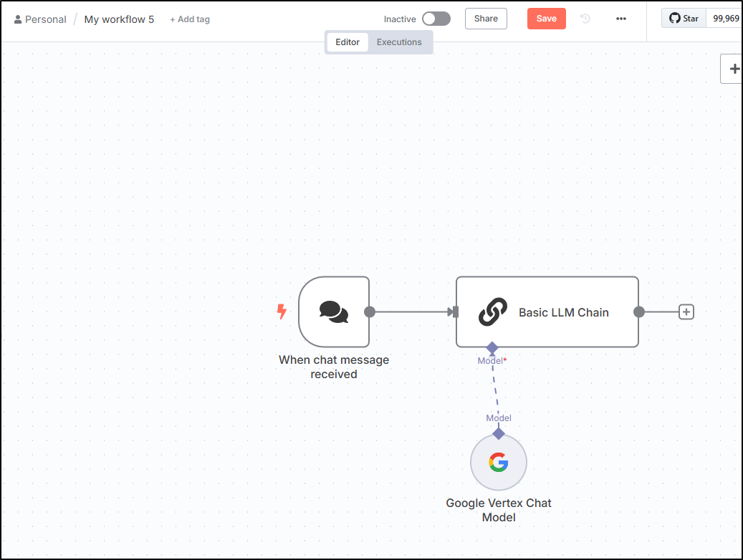Select the chat message trigger node
Image resolution: width=743 pixels, height=560 pixels.
coord(334,312)
